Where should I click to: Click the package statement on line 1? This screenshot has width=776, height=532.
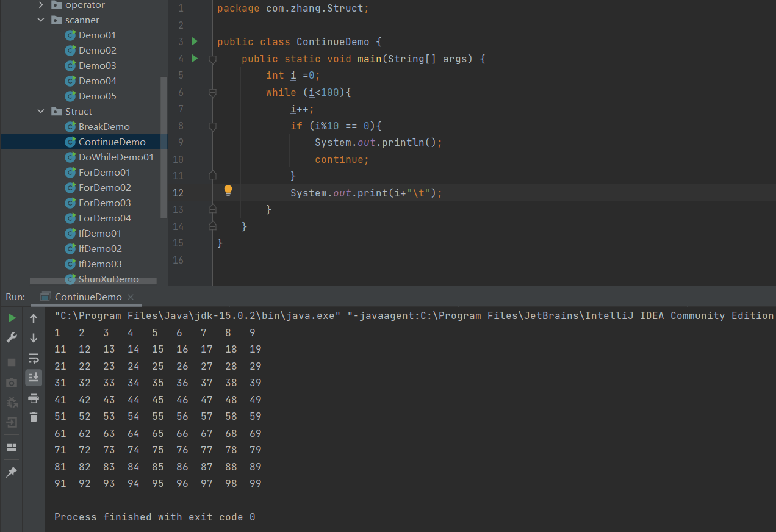point(293,9)
